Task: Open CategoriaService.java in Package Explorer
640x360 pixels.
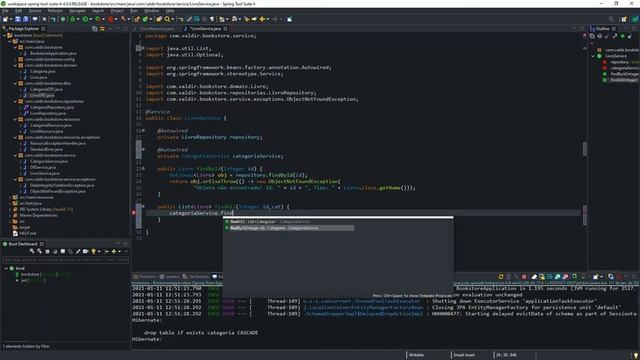Action: coord(49,161)
